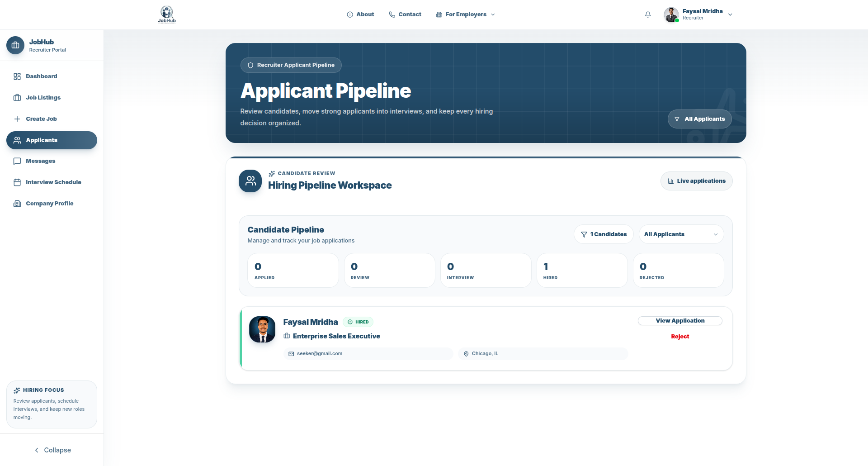Open the notifications bell
The image size is (868, 466).
point(648,14)
